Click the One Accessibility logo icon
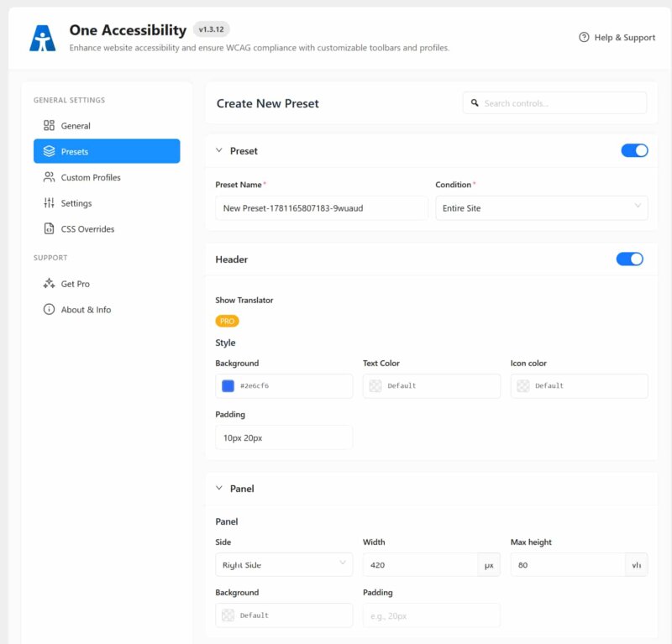The image size is (672, 644). (x=43, y=38)
